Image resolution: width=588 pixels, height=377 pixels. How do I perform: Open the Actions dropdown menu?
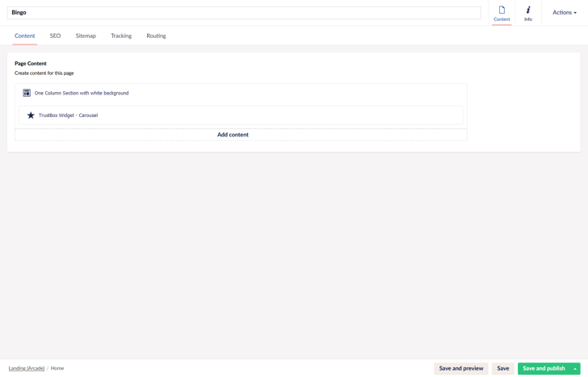click(565, 12)
